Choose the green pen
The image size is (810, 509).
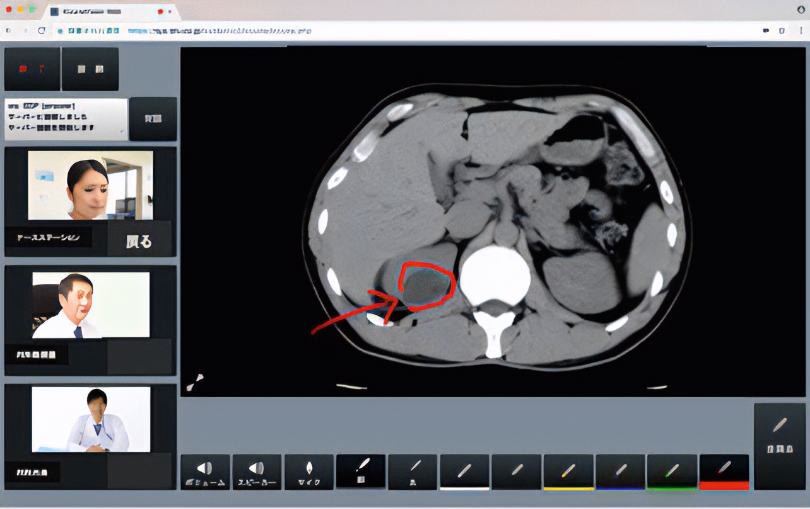[x=672, y=472]
